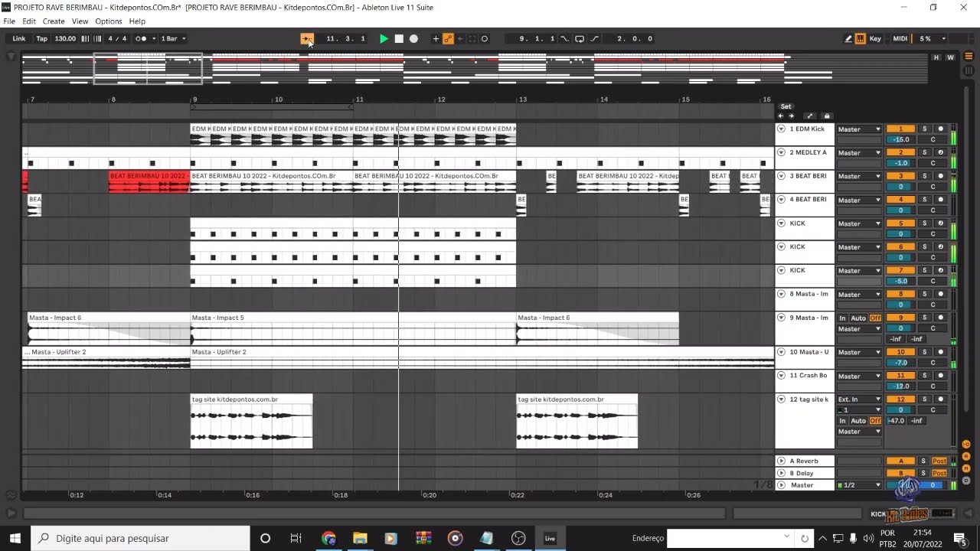Toggle Automation Mode icon beside the lock
This screenshot has width=980, height=551.
[810, 116]
